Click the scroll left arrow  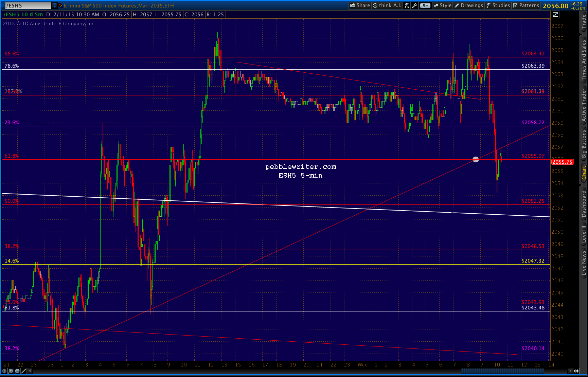coord(30,371)
